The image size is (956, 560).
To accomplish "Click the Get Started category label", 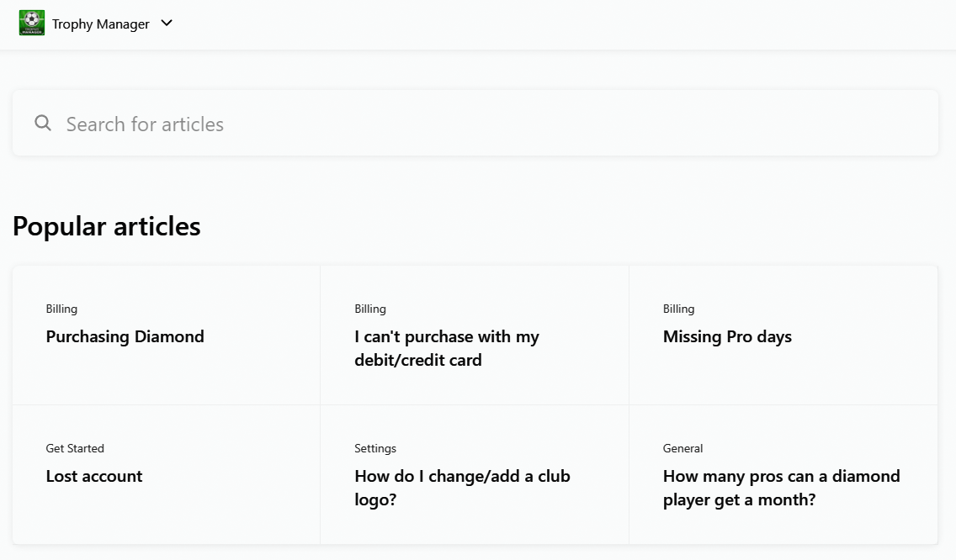I will tap(75, 448).
